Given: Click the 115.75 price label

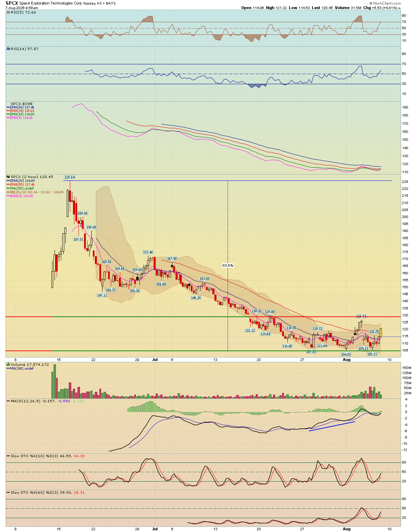Looking at the screenshot, I should (374, 332).
